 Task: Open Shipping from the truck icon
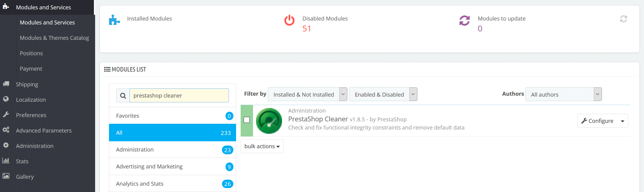[x=6, y=84]
